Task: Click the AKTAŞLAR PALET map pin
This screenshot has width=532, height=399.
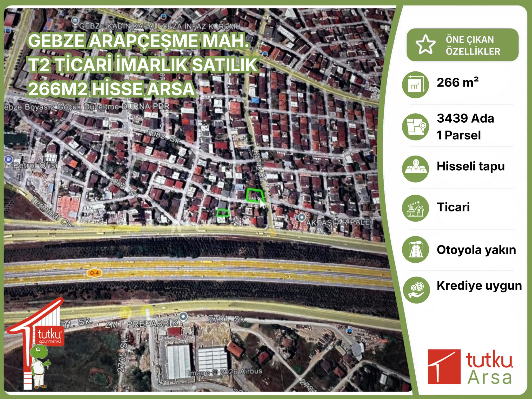Action: (301, 218)
